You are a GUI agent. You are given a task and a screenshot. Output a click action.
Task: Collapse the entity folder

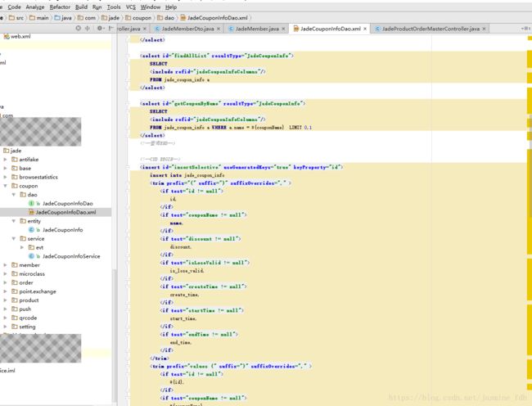coord(14,221)
